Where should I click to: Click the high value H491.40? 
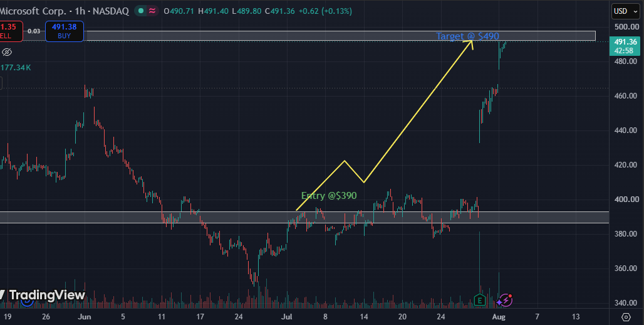[x=213, y=11]
